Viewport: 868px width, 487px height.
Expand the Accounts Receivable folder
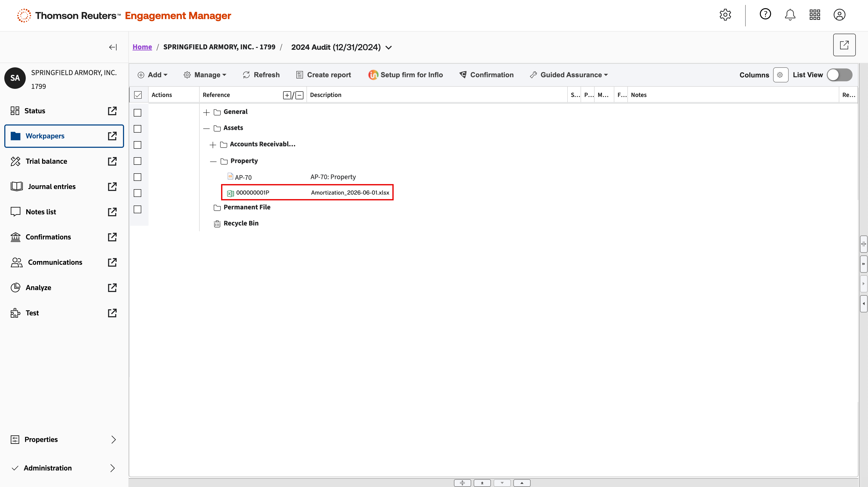(x=213, y=145)
